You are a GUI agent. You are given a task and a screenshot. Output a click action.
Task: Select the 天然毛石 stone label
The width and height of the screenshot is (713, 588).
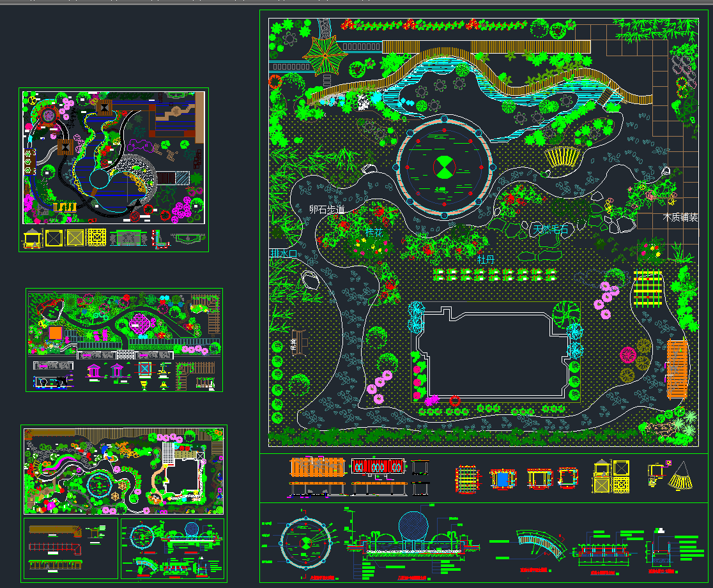coord(551,229)
